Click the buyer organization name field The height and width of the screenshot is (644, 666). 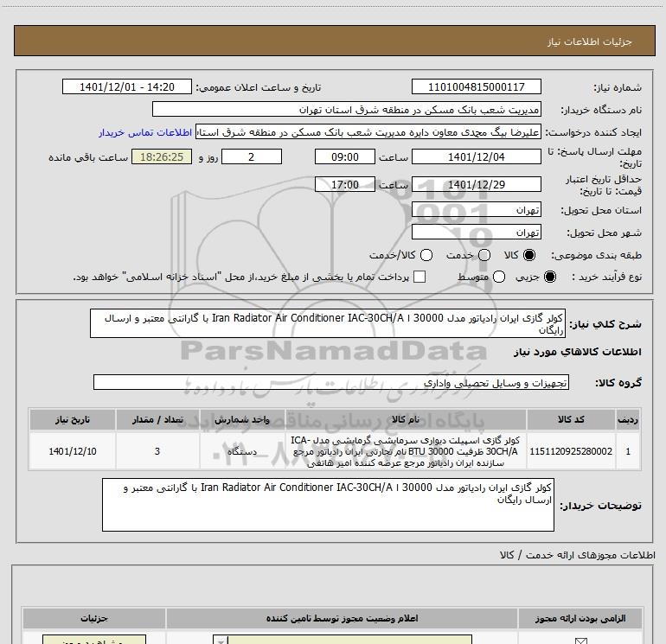pos(347,109)
